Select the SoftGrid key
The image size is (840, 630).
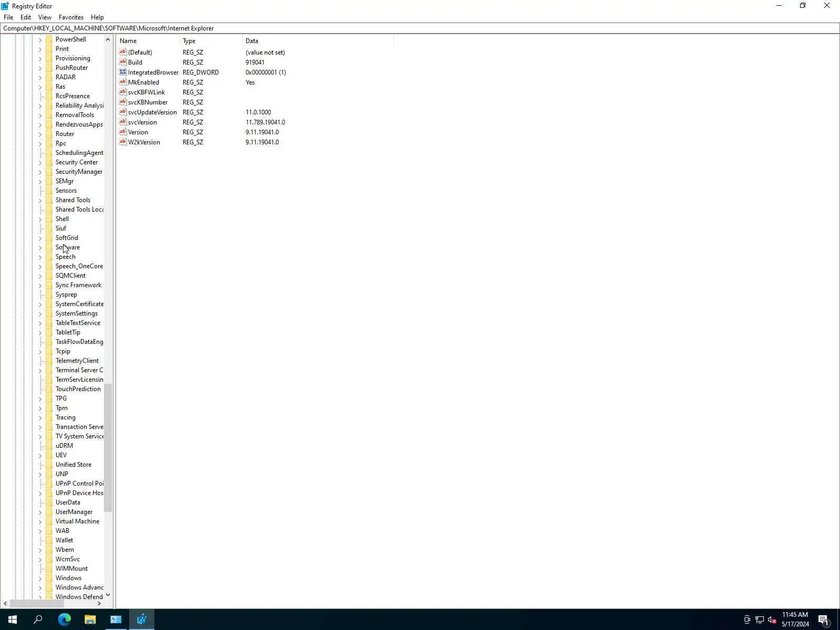tap(67, 238)
